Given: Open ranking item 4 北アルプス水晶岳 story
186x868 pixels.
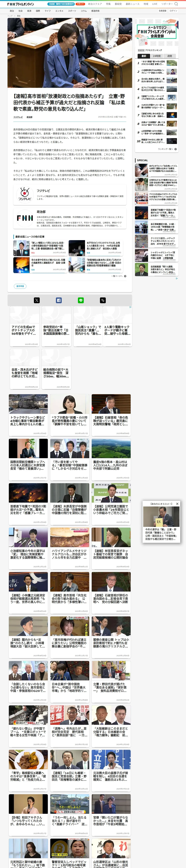Looking at the screenshot, I should point(157,89).
